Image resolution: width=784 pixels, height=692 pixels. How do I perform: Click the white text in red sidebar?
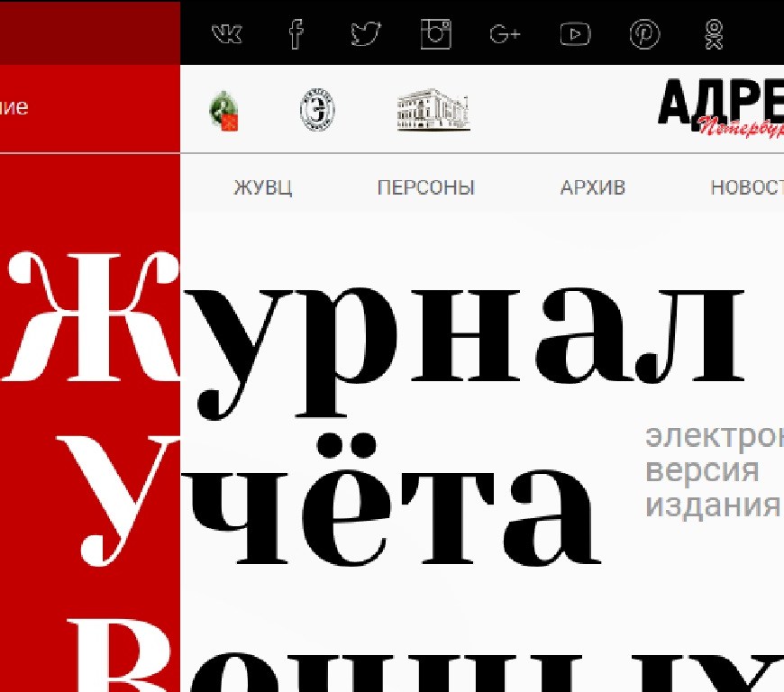click(x=14, y=107)
